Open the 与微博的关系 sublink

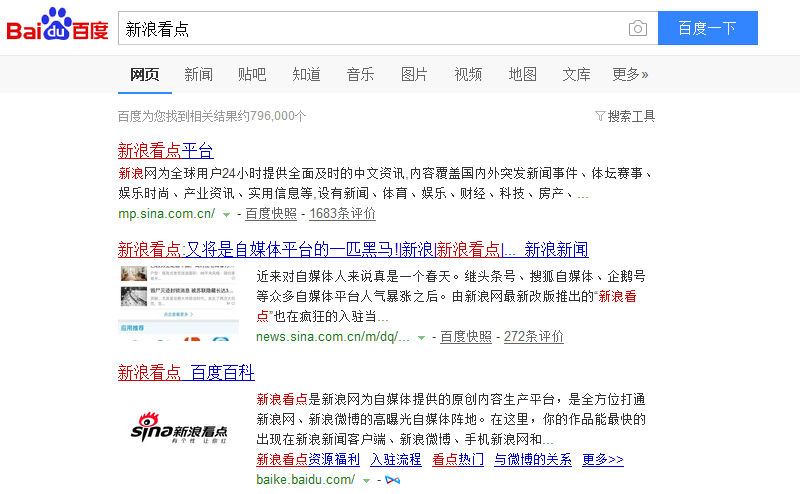pos(533,459)
